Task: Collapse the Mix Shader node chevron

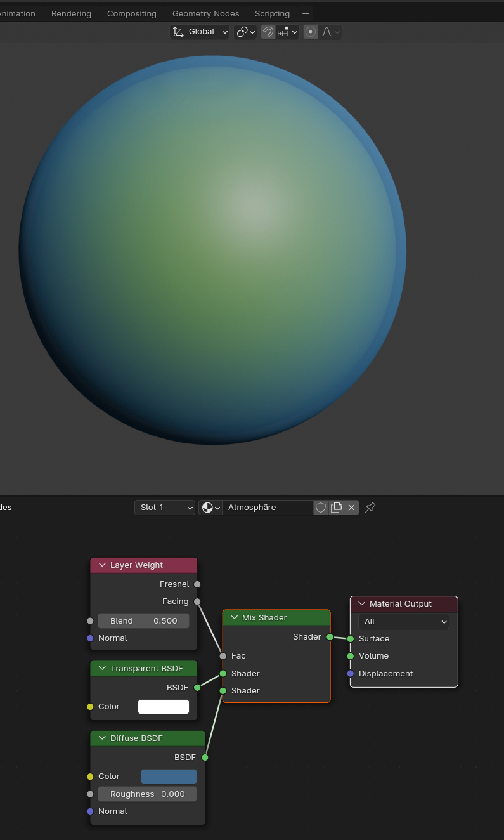Action: [234, 618]
